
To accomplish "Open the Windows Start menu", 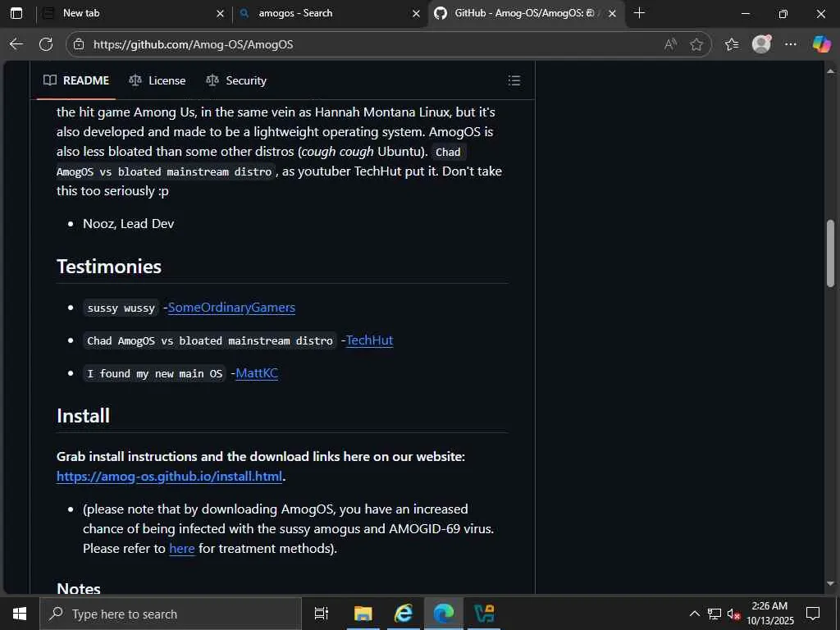I will tap(20, 614).
